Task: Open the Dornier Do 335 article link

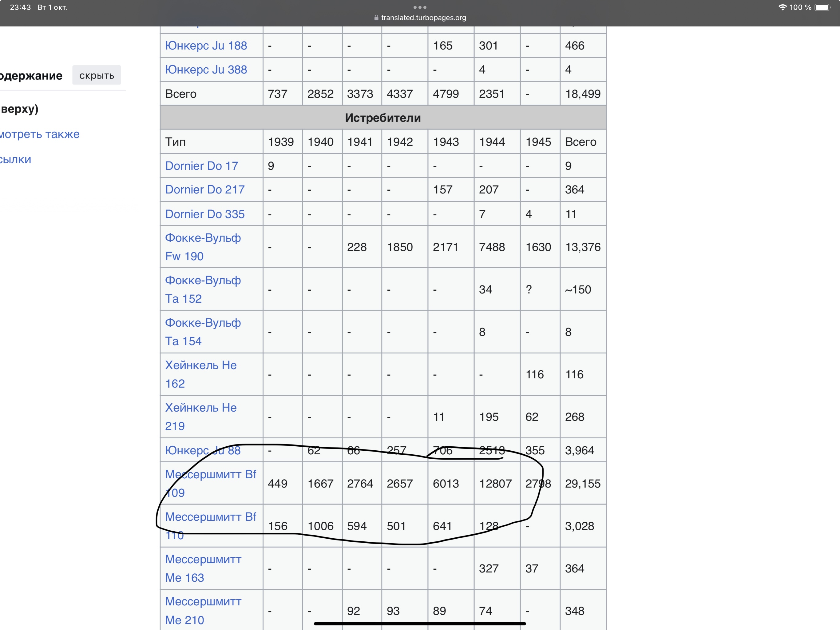Action: [x=205, y=214]
